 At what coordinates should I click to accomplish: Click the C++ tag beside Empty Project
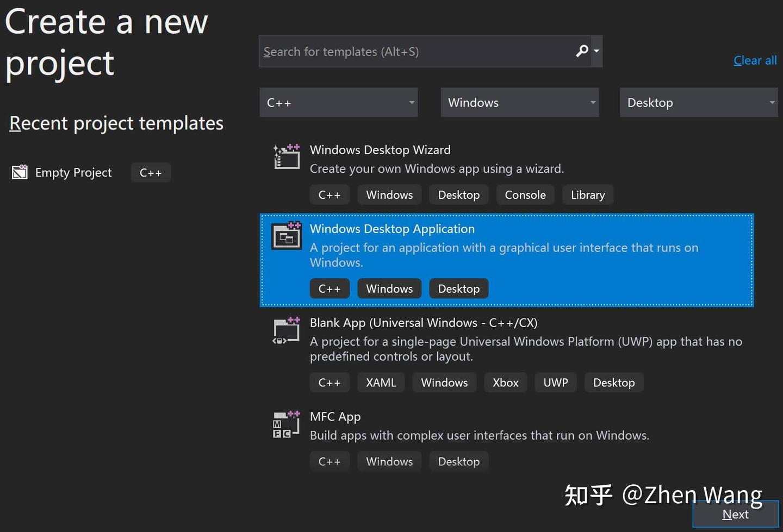point(151,172)
